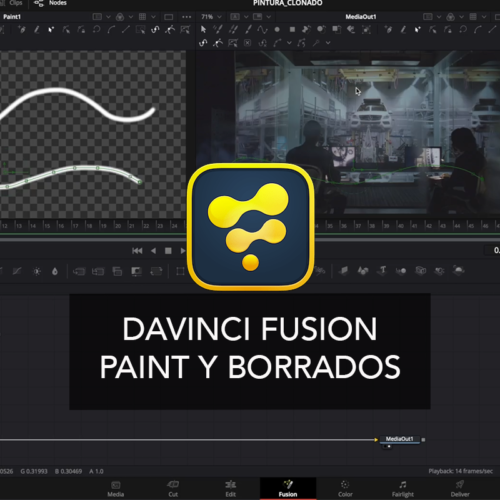The image size is (500, 500).
Task: Open the Edit page
Action: click(230, 489)
